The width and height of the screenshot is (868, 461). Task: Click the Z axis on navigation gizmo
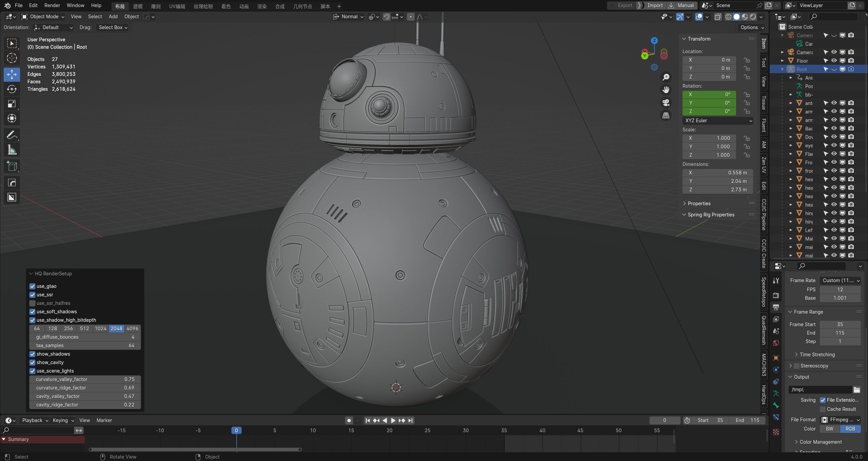(654, 40)
